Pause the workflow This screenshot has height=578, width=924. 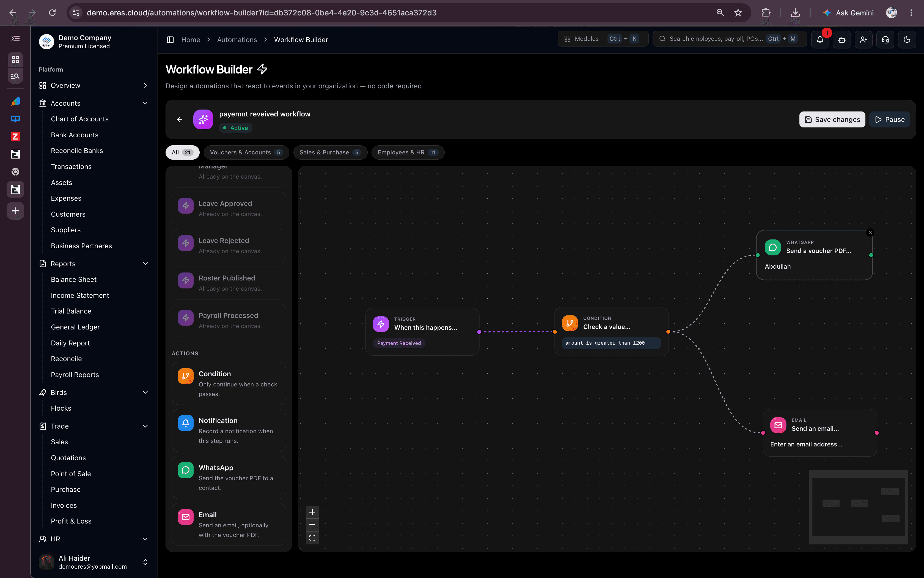pos(889,120)
